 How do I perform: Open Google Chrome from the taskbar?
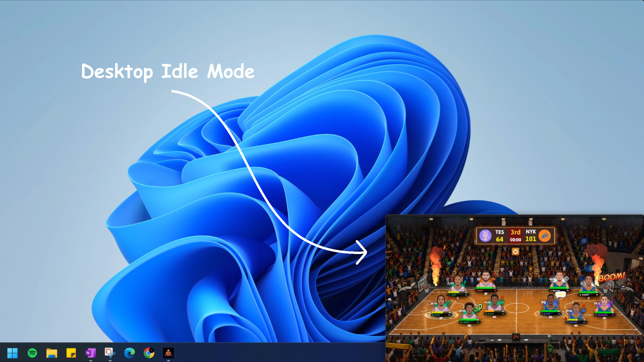(x=149, y=353)
